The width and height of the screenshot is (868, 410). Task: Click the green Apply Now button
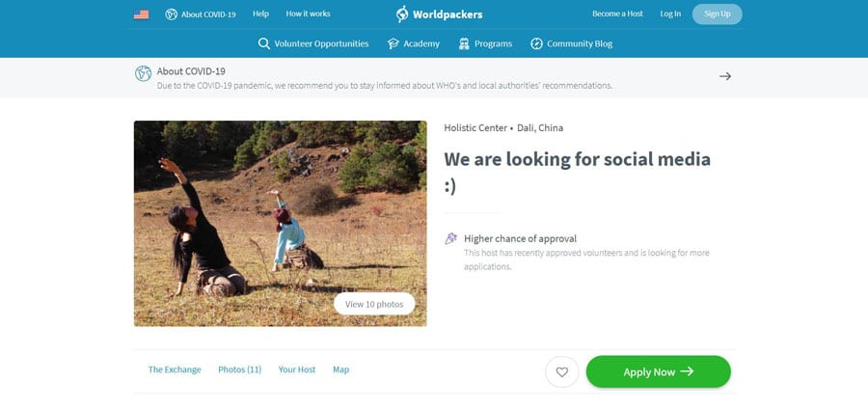(658, 371)
